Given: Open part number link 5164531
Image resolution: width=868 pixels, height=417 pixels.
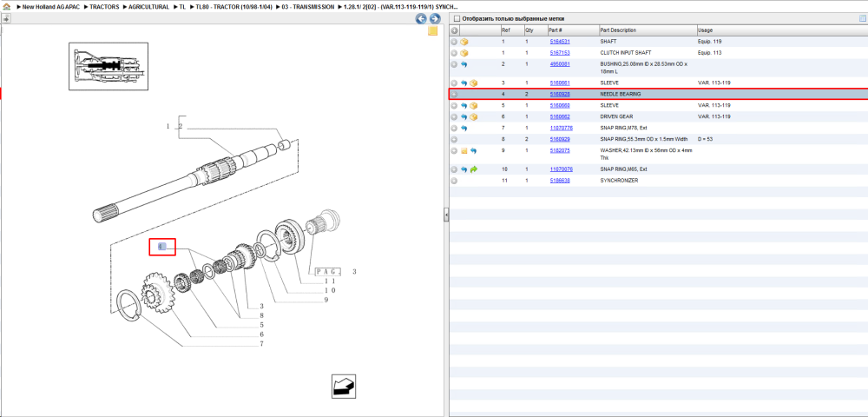Looking at the screenshot, I should 560,42.
